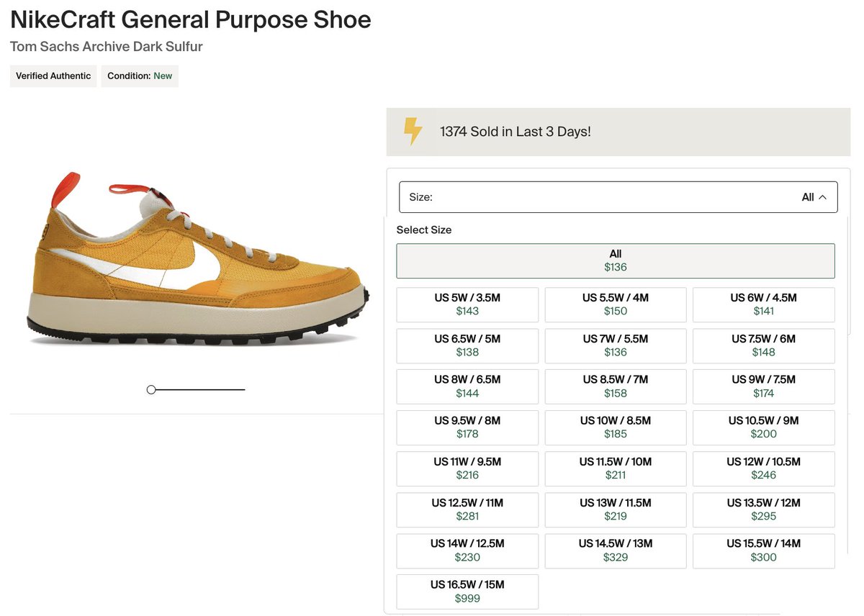Select size US 8.5W / 7M

pyautogui.click(x=616, y=386)
